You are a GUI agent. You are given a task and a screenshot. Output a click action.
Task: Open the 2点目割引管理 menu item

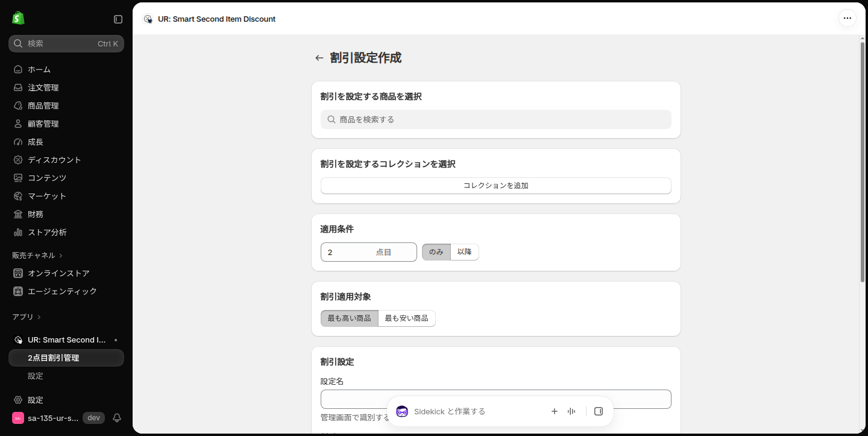click(x=66, y=358)
